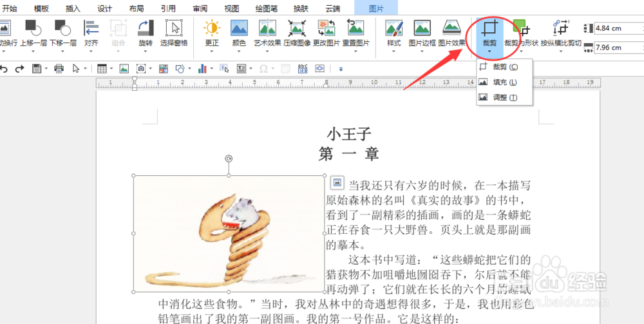Click the insert table grid icon
The image size is (644, 324).
click(102, 69)
